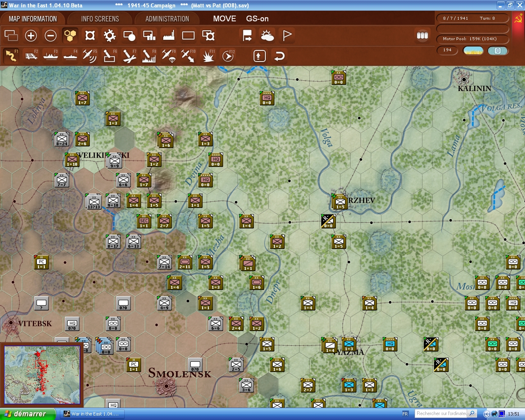The image size is (525, 420).
Task: Select F3 naval transport mode
Action: click(x=51, y=56)
